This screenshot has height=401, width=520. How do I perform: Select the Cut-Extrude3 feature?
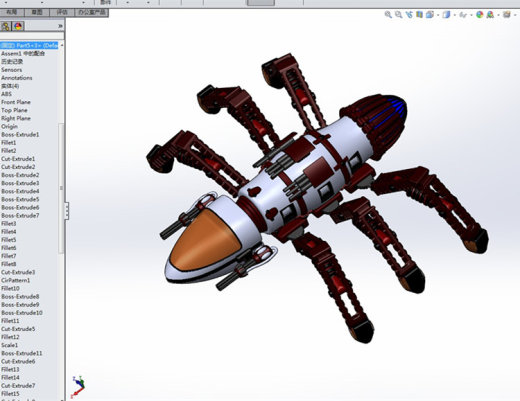click(18, 272)
